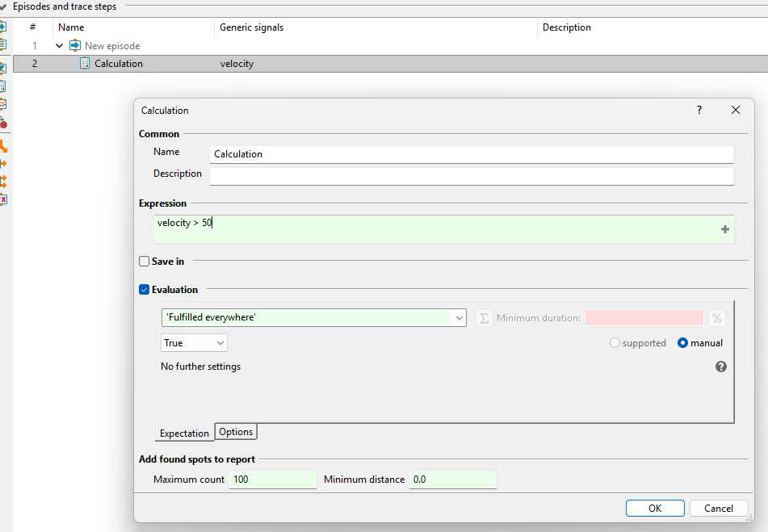The image size is (768, 532).
Task: Select the Calculation row in the table
Action: [x=390, y=64]
